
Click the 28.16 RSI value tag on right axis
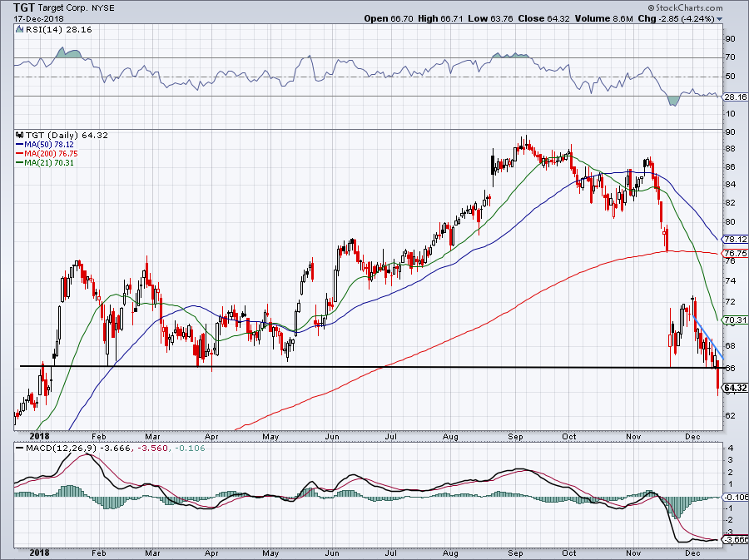[x=735, y=97]
